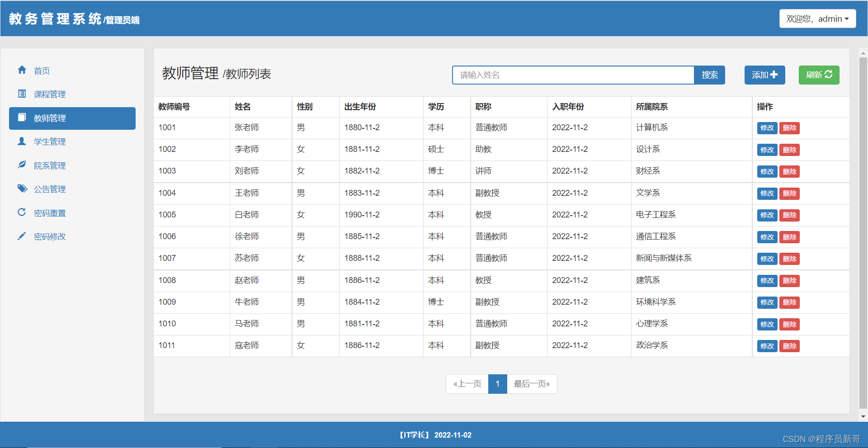Click 修改 for 1010 马老师
Image resolution: width=868 pixels, height=448 pixels.
[x=767, y=324]
